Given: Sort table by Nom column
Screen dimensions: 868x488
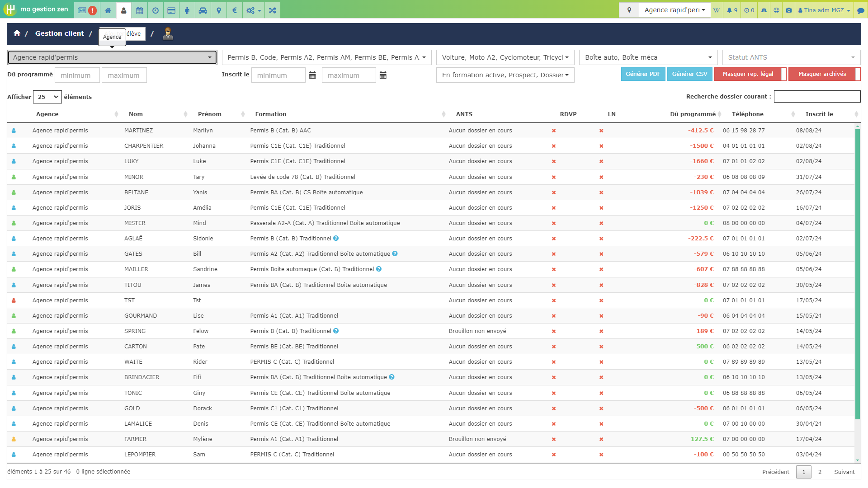Looking at the screenshot, I should [x=156, y=114].
